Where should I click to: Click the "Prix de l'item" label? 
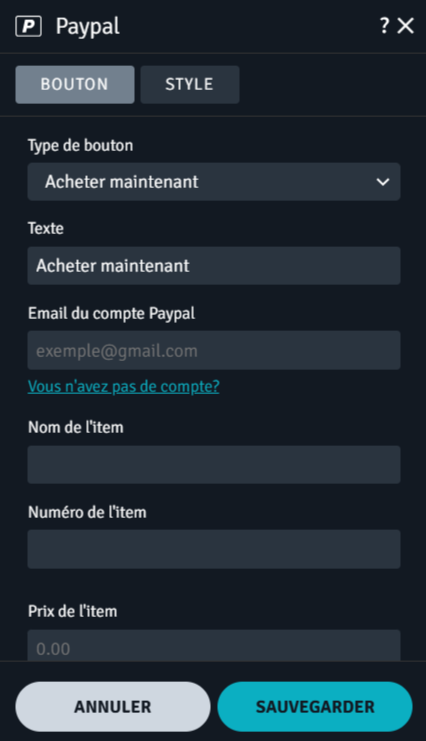coord(72,612)
